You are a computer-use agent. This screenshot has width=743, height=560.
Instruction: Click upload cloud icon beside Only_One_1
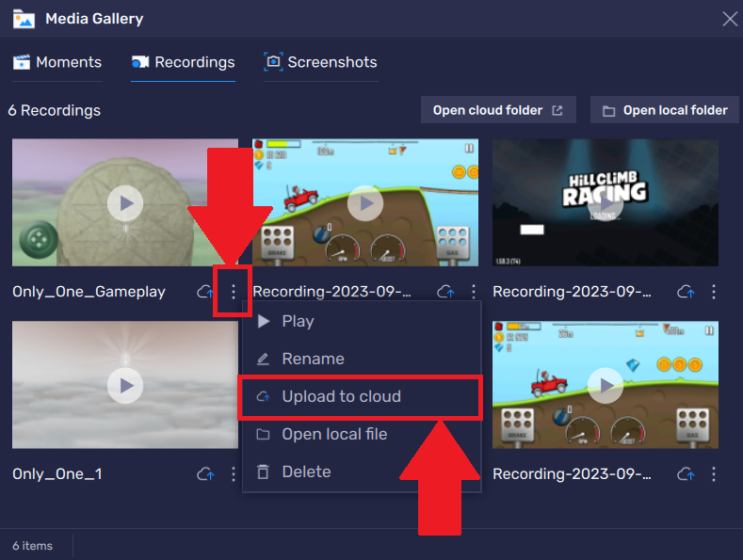(x=205, y=474)
